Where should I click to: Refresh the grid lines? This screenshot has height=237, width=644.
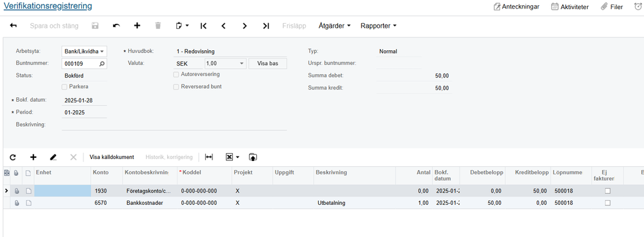click(13, 157)
